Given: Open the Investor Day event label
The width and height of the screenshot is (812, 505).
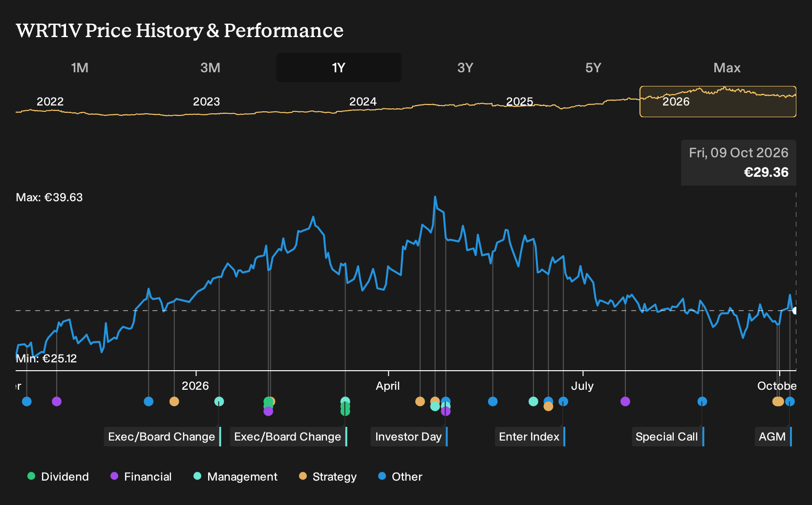Looking at the screenshot, I should click(x=409, y=437).
